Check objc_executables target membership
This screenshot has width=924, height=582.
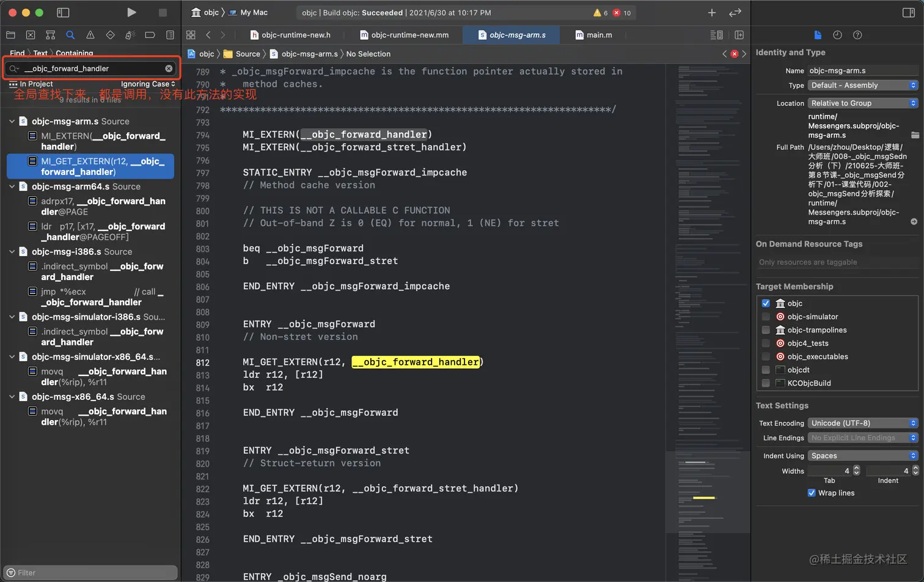point(766,356)
